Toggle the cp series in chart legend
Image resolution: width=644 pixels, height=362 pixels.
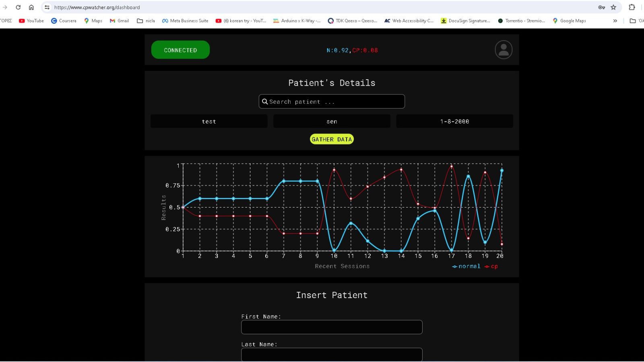coord(491,266)
